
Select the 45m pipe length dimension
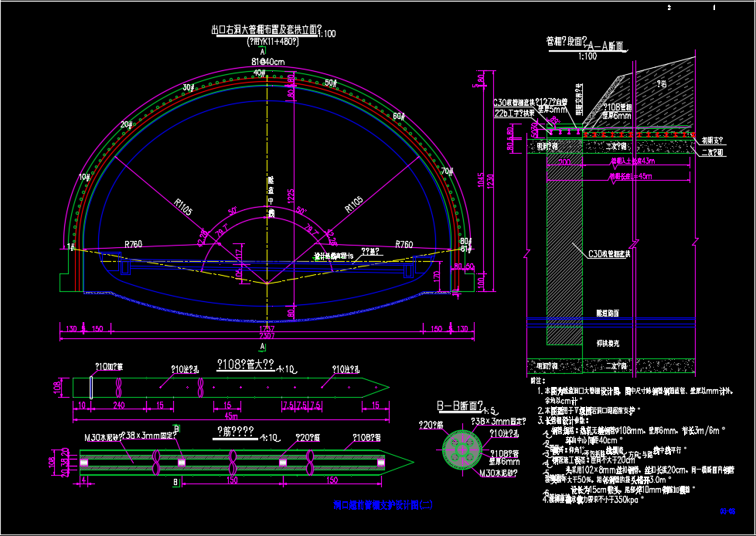(x=230, y=416)
